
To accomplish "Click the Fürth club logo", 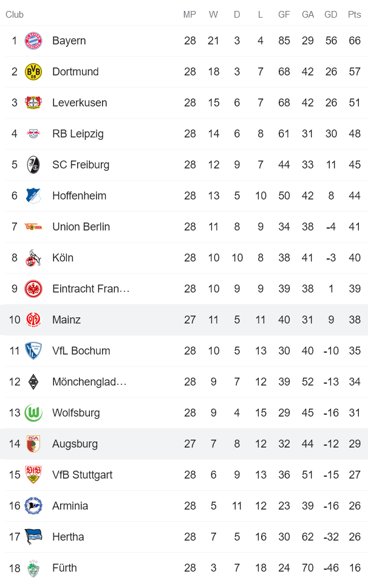I will (35, 568).
